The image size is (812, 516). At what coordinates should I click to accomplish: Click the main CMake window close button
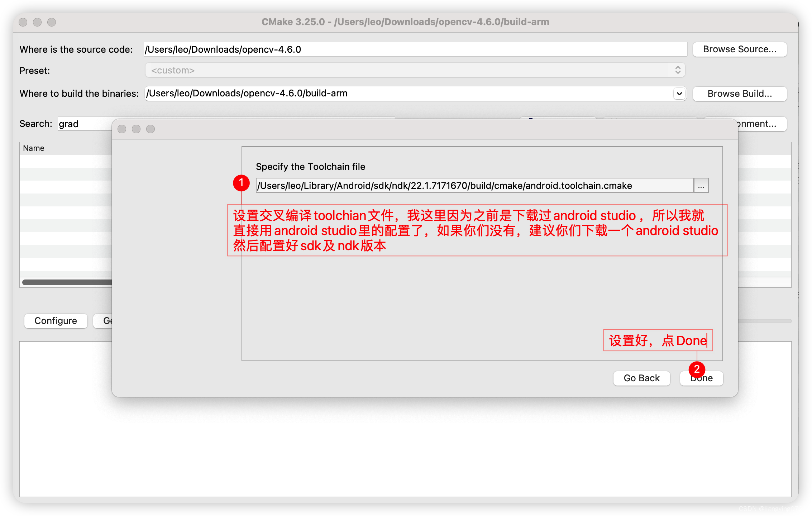23,22
